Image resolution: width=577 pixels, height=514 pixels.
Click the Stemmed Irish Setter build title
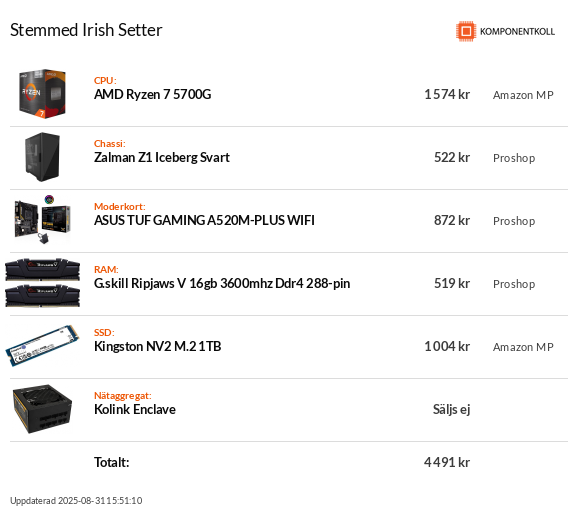tap(86, 30)
